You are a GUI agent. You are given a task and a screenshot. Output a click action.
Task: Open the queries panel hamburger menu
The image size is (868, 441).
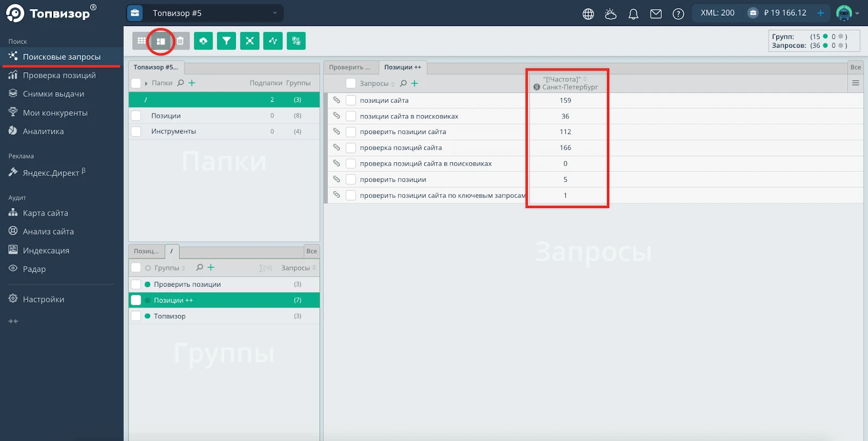pyautogui.click(x=856, y=83)
